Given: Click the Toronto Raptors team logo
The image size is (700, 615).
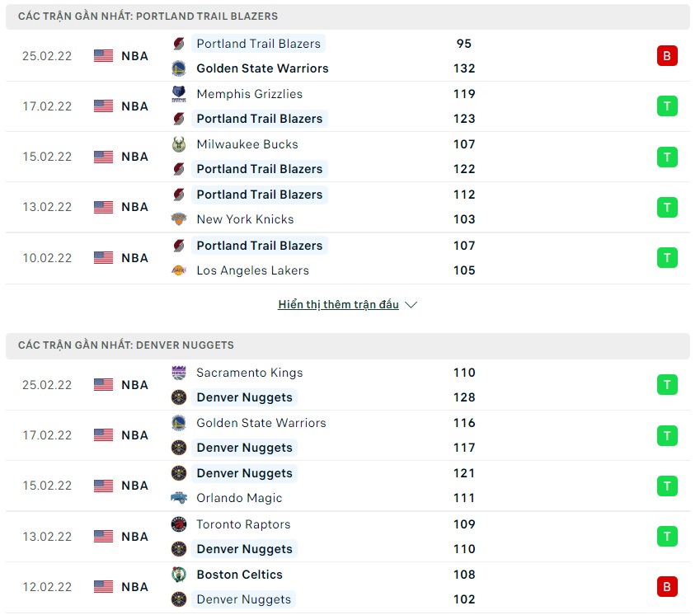Looking at the screenshot, I should coord(179,524).
